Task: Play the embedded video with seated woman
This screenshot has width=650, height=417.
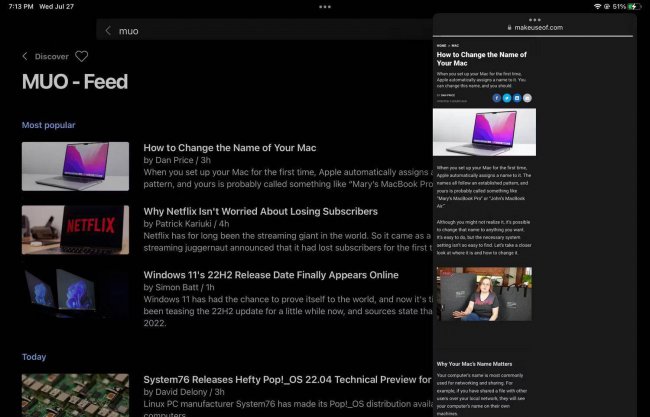Action: coord(484,294)
